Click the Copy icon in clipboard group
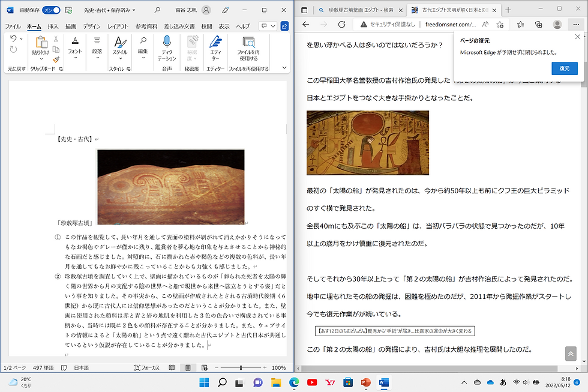This screenshot has width=588, height=392. click(x=56, y=49)
